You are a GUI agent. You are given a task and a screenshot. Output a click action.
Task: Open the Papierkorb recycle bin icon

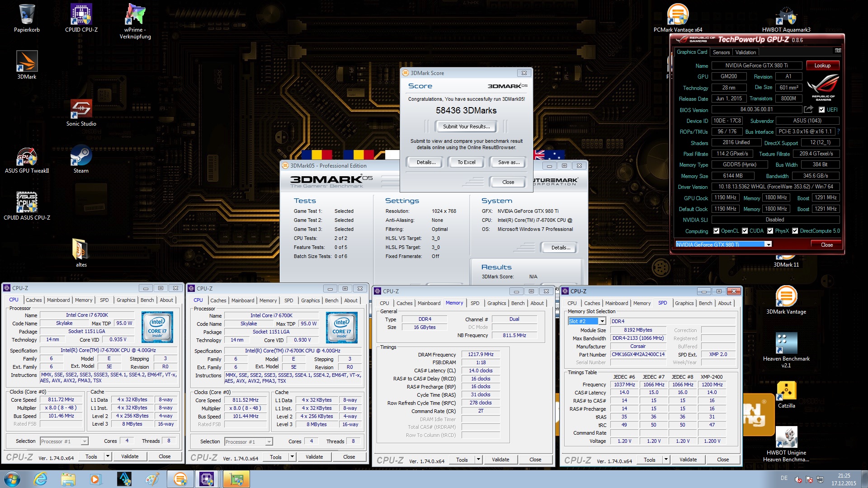27,18
